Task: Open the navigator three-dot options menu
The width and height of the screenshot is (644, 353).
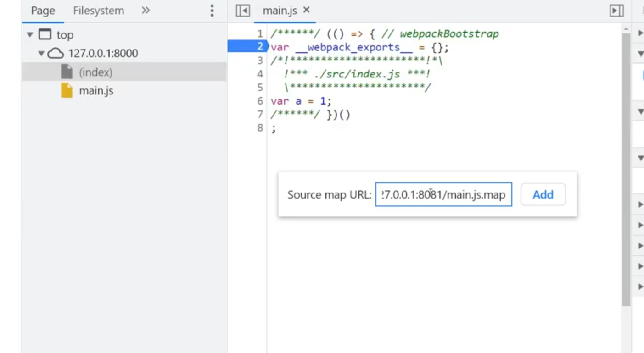Action: [212, 11]
